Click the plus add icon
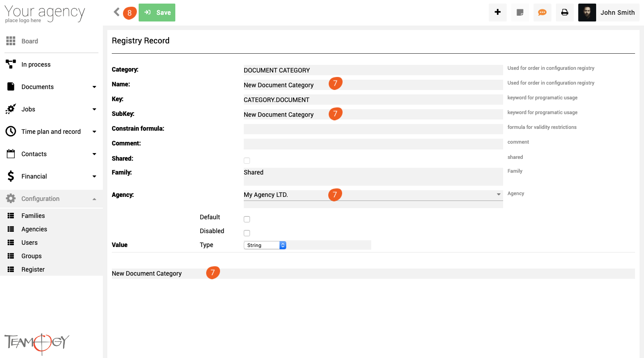Image resolution: width=644 pixels, height=358 pixels. (497, 13)
